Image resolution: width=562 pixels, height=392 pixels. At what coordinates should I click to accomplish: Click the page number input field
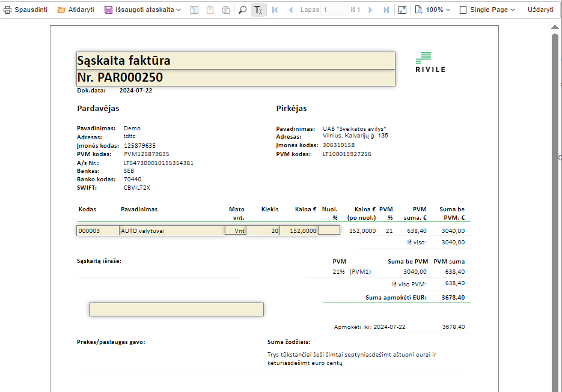[x=335, y=10]
